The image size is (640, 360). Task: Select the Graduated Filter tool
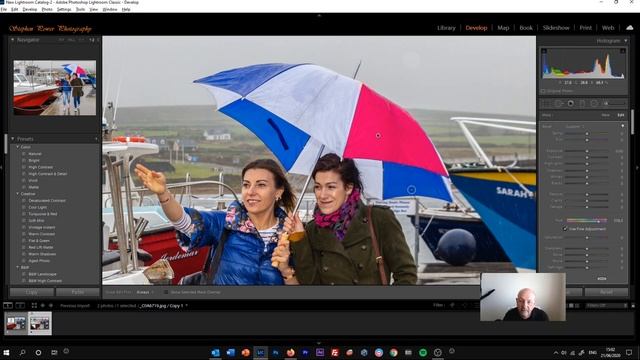(582, 104)
